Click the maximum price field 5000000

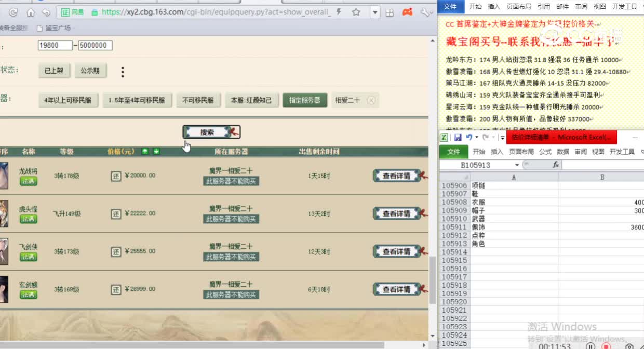click(x=95, y=46)
